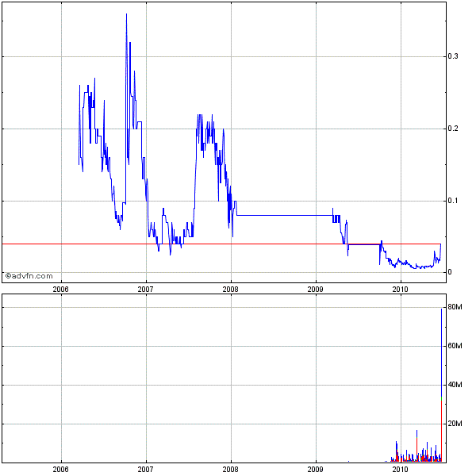The width and height of the screenshot is (476, 476).
Task: Pick 2006 label under the volume chart
Action: (60, 469)
